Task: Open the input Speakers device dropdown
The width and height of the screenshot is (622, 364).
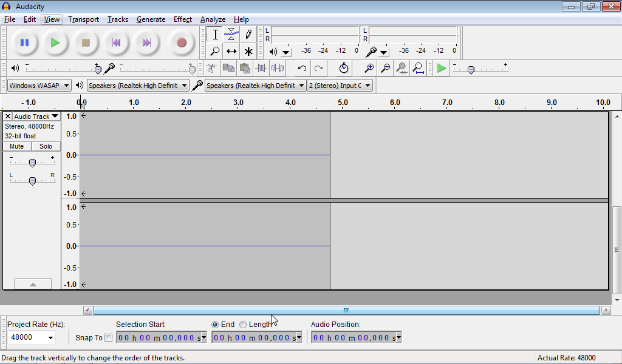Action: (256, 86)
